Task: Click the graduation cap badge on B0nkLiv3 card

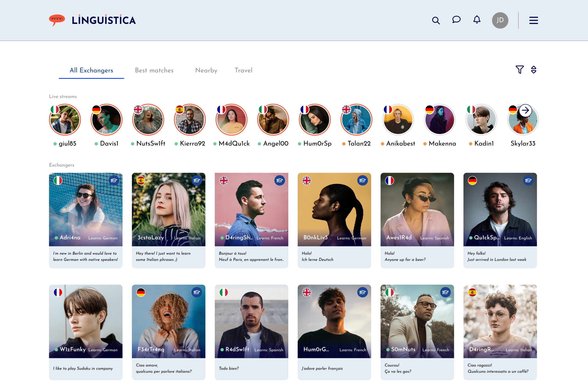Action: click(362, 180)
